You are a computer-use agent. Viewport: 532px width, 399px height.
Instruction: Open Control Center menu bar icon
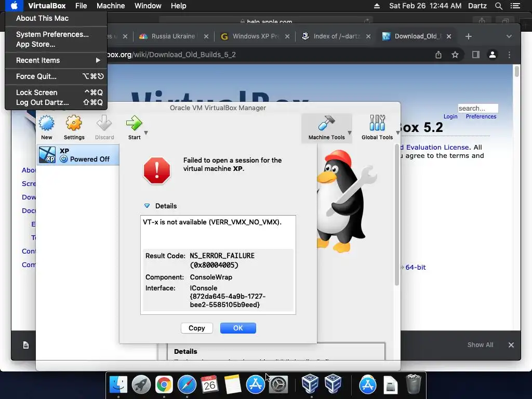pyautogui.click(x=515, y=6)
